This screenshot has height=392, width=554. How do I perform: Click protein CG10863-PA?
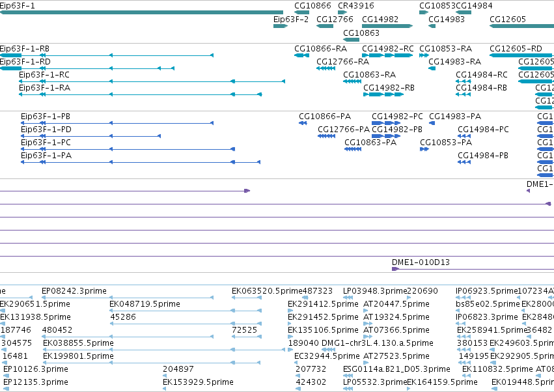tap(370, 143)
